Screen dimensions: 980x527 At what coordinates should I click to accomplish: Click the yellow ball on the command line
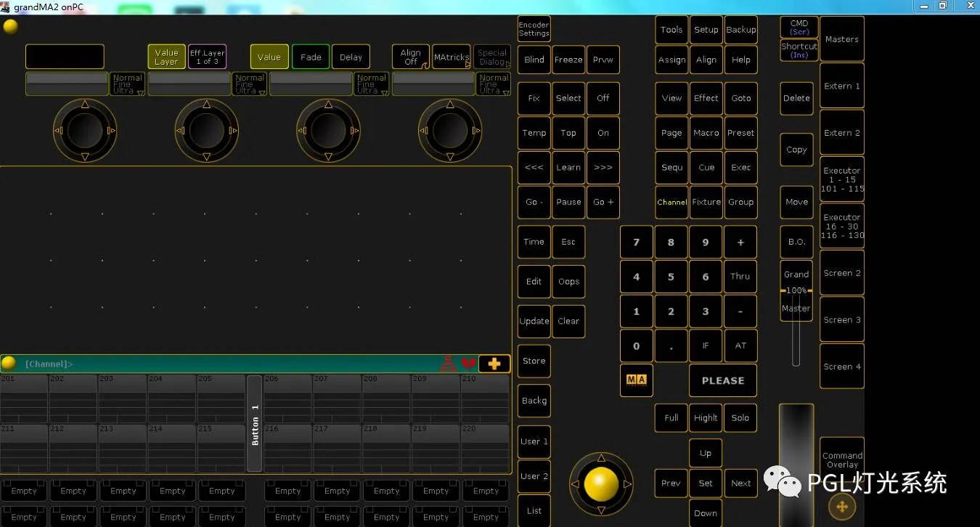click(9, 363)
